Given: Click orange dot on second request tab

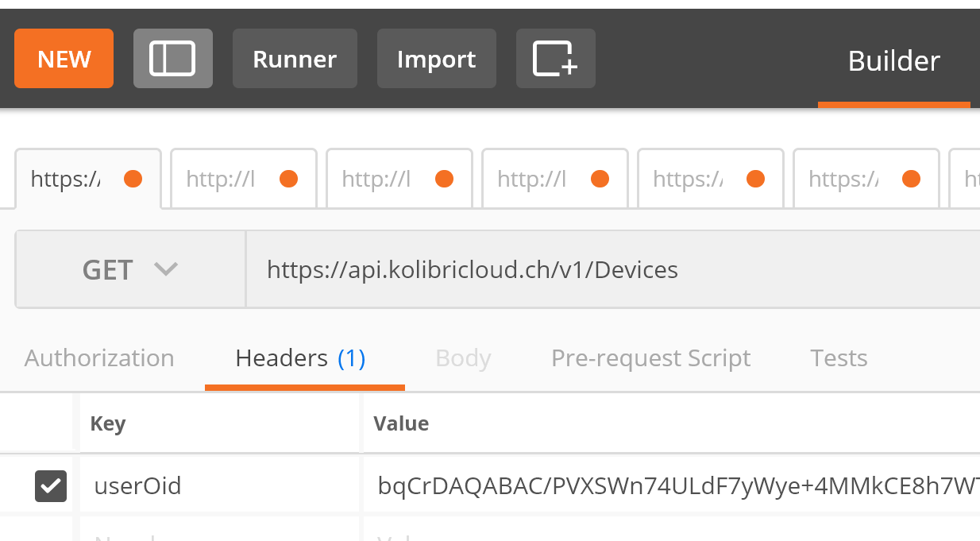Looking at the screenshot, I should pyautogui.click(x=289, y=179).
